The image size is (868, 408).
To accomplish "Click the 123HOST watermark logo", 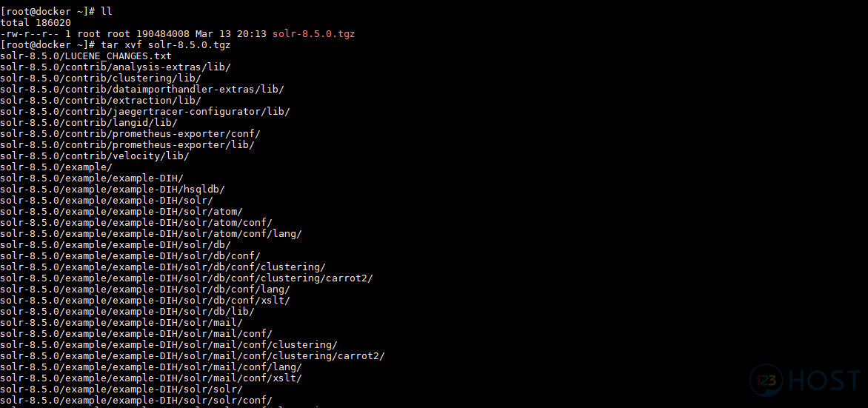I will [x=805, y=381].
